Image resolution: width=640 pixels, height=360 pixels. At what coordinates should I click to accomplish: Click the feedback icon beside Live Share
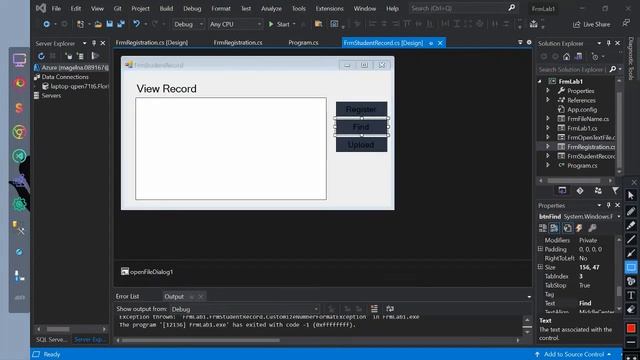point(626,23)
